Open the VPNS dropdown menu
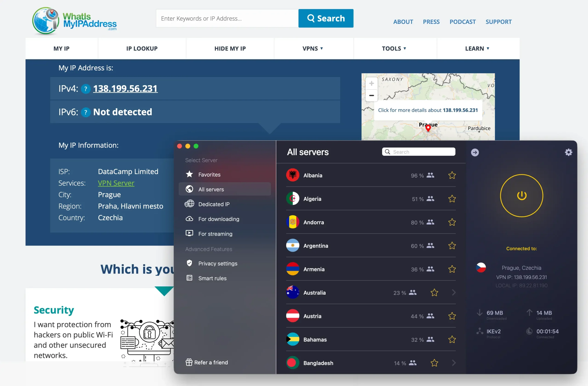The width and height of the screenshot is (588, 386). [313, 48]
